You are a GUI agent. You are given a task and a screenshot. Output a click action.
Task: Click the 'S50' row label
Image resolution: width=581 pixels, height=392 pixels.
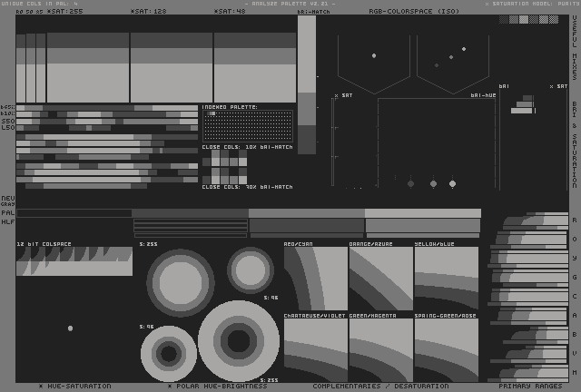click(8, 121)
